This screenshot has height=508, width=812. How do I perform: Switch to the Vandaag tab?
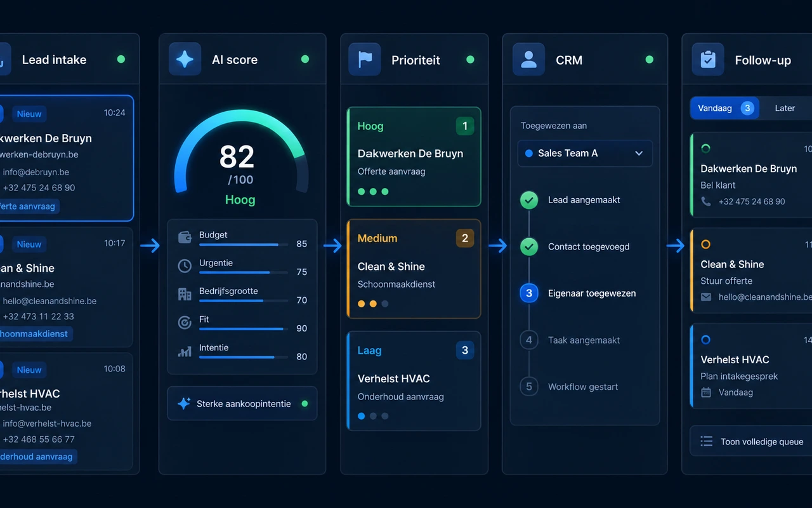[724, 108]
